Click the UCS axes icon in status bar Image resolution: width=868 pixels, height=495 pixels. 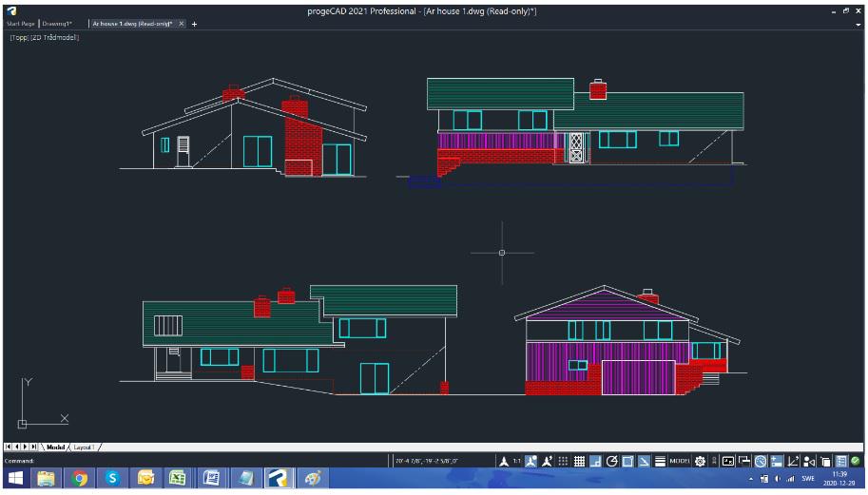[793, 461]
